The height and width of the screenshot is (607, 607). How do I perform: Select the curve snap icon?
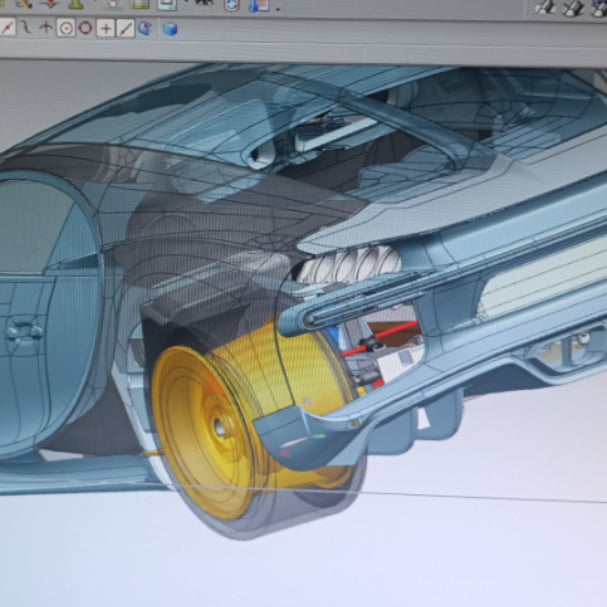27,28
